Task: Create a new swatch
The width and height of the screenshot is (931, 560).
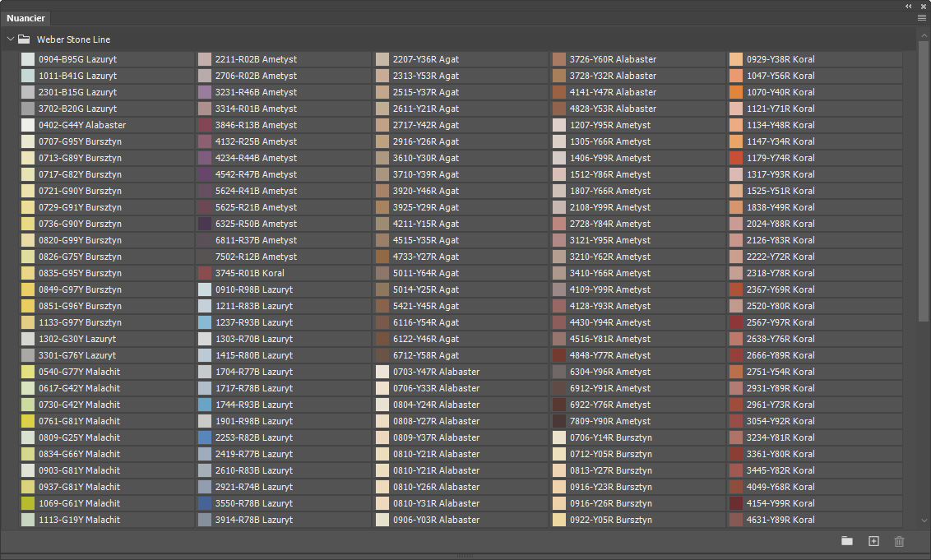Action: tap(873, 541)
